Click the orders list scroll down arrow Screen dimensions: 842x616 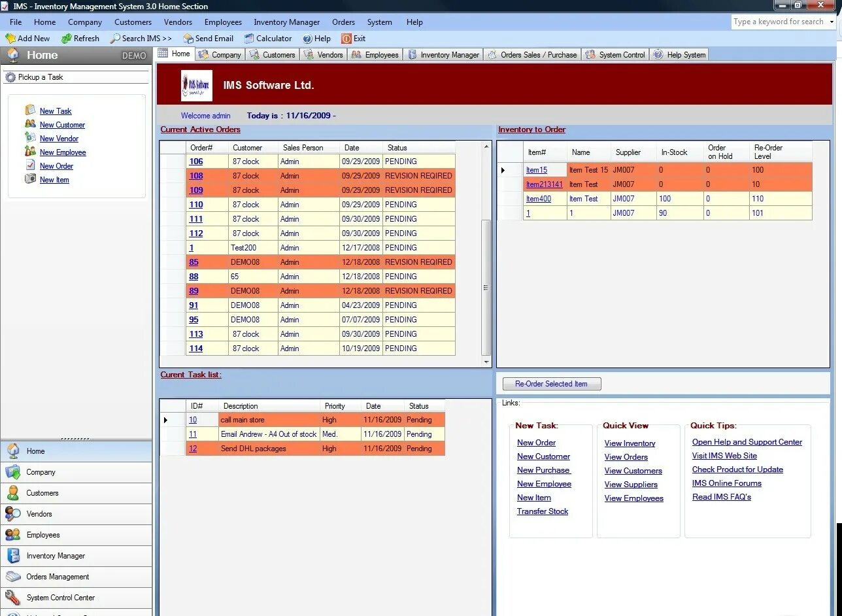click(x=486, y=362)
